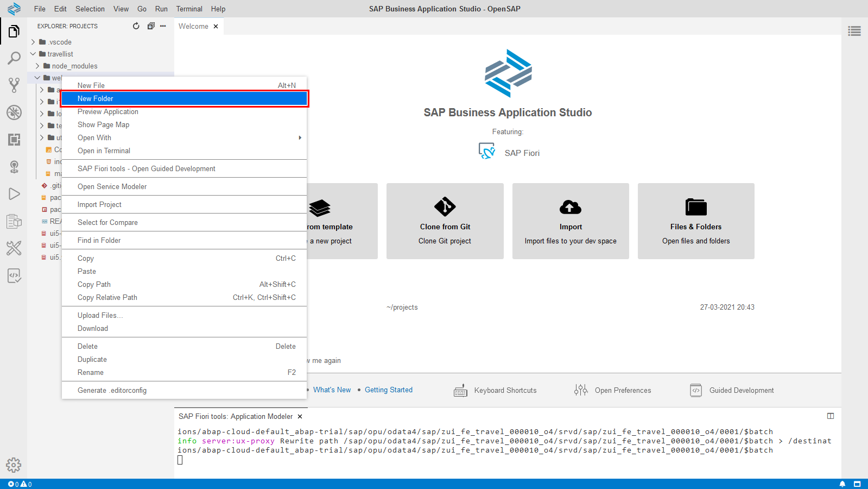
Task: Open the Selection menu
Action: (x=90, y=9)
